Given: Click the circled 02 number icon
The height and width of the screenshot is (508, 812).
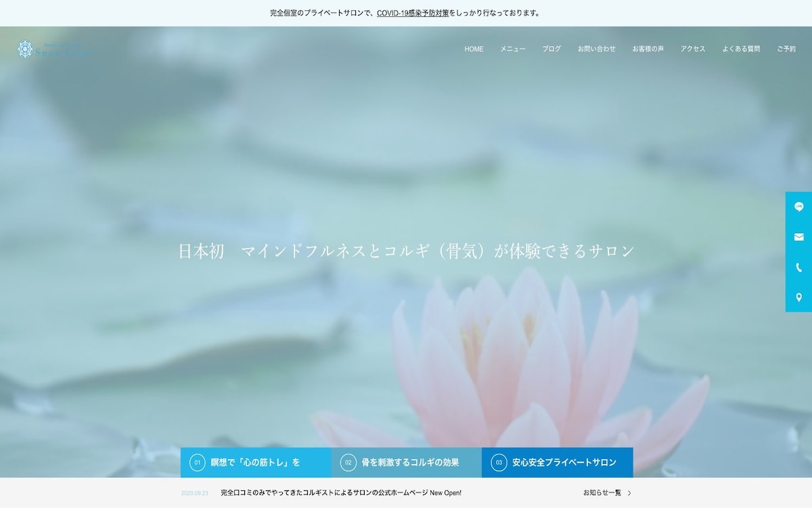Looking at the screenshot, I should click(348, 463).
